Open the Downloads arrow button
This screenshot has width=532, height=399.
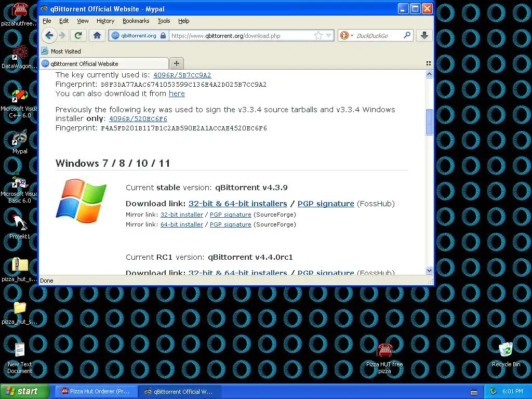pos(424,35)
